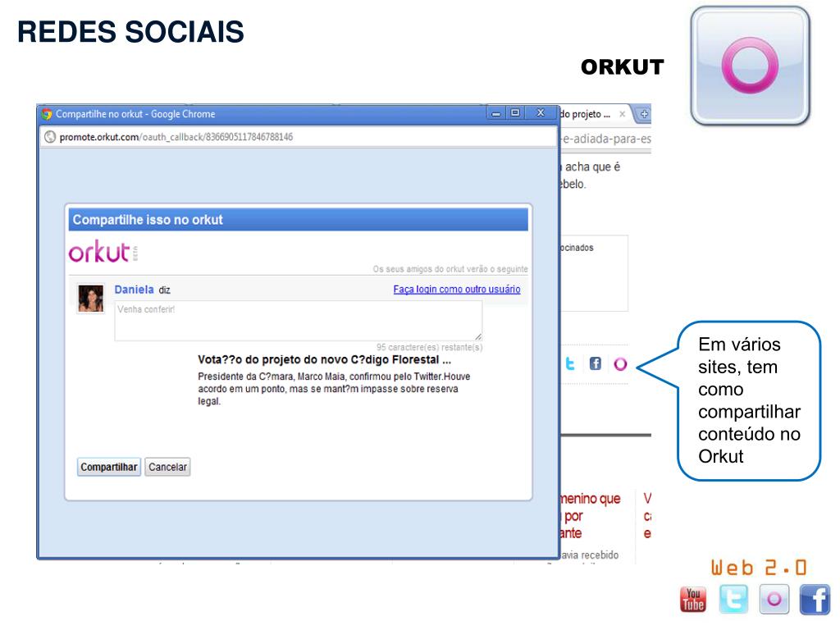Image resolution: width=840 pixels, height=630 pixels.
Task: Click the 'Daniela' username link
Action: pos(134,290)
